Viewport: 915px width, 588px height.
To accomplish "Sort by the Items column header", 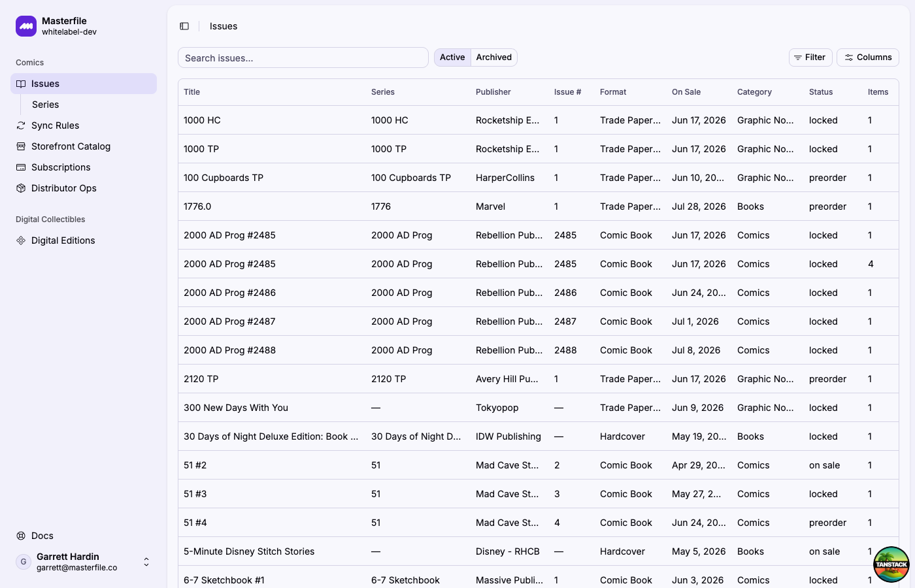I will [878, 92].
